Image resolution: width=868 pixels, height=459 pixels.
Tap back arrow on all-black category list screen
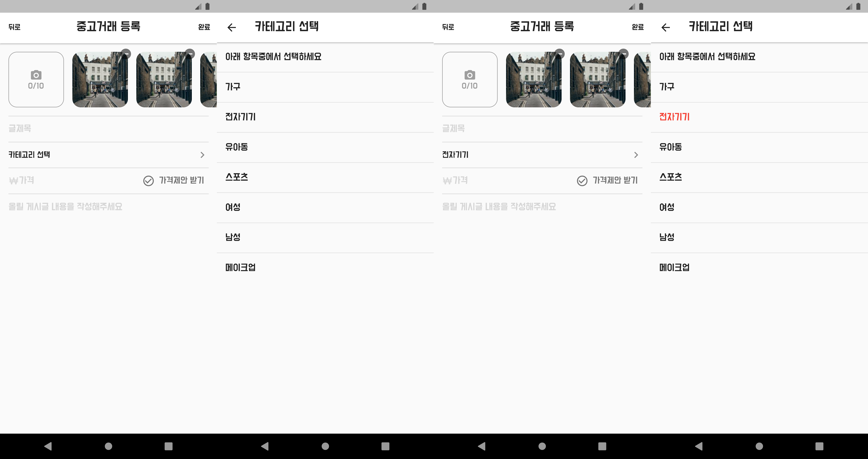tap(232, 27)
